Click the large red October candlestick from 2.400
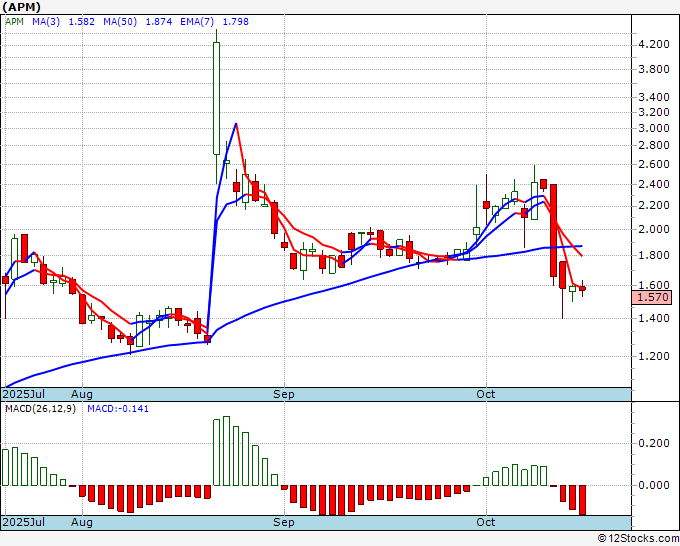 [553, 230]
